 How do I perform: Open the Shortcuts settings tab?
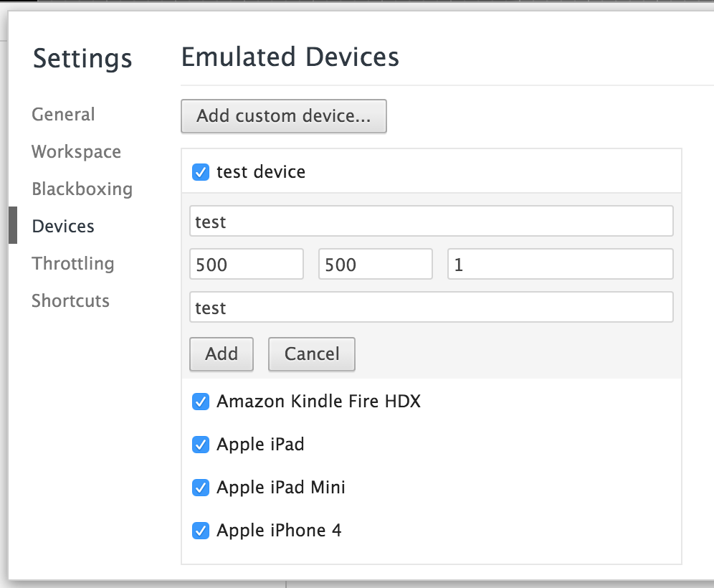coord(70,301)
